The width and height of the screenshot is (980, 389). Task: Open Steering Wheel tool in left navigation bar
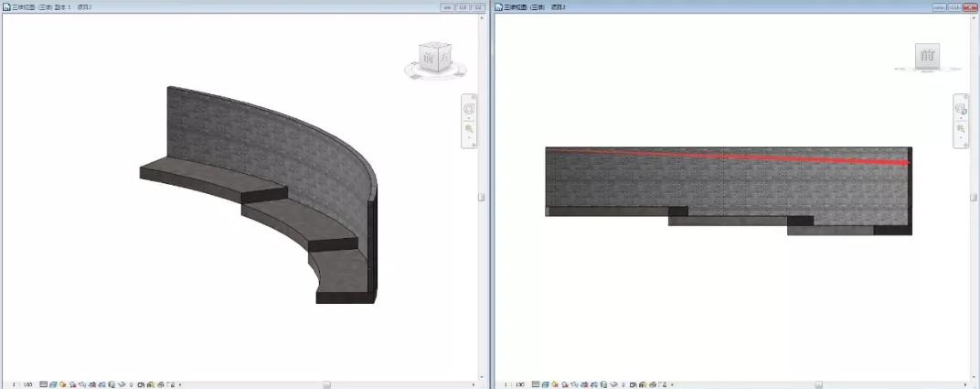469,108
